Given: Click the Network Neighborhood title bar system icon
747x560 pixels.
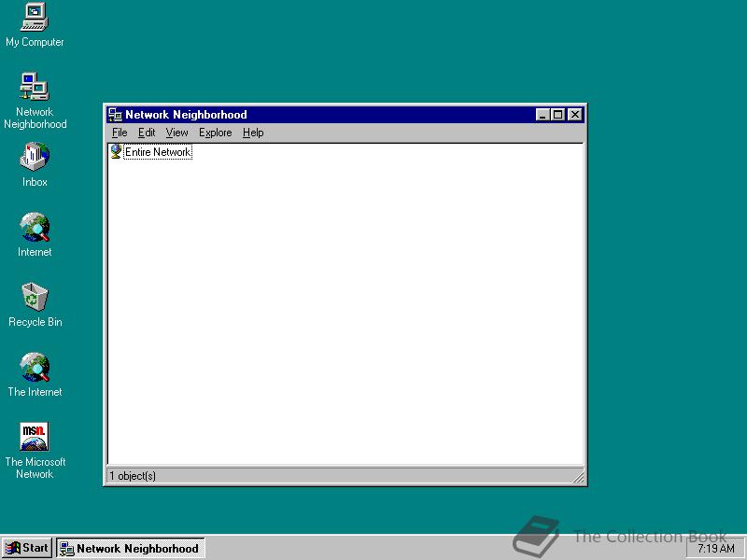Looking at the screenshot, I should 115,115.
